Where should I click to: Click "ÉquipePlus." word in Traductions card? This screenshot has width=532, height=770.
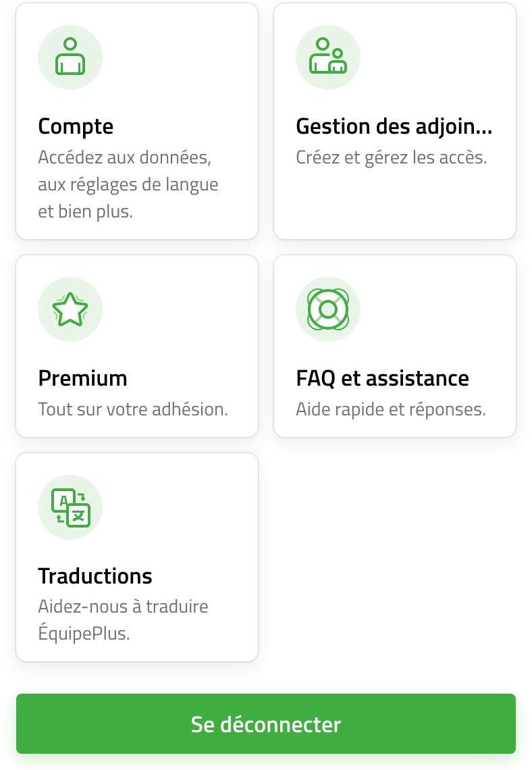point(84,634)
